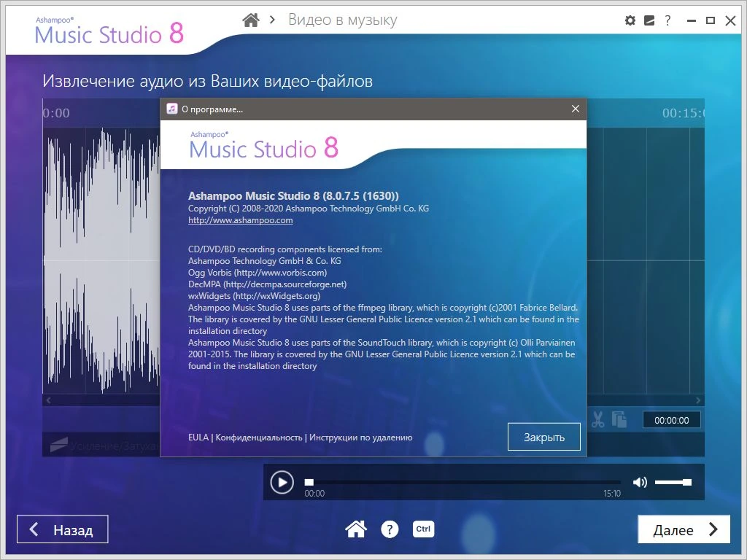Click the DecMPA (http://decmpa.sourceforge.net) line

[x=267, y=284]
